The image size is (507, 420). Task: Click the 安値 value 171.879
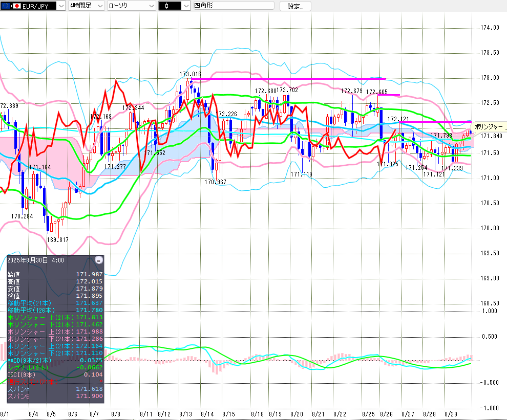coord(89,289)
